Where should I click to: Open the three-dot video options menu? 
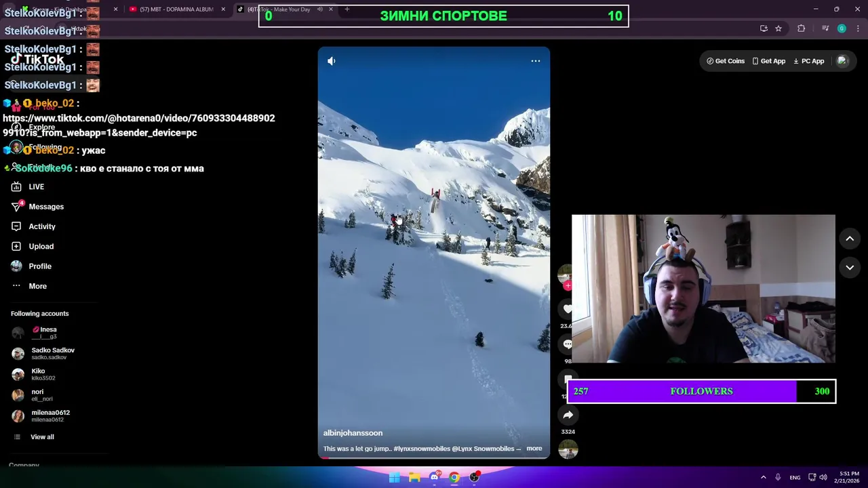pyautogui.click(x=535, y=61)
